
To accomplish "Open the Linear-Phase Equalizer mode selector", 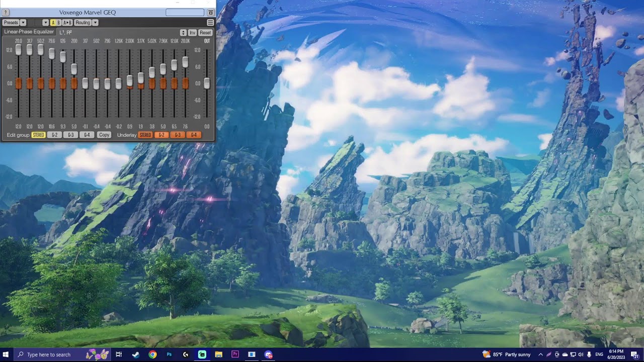I will point(29,32).
